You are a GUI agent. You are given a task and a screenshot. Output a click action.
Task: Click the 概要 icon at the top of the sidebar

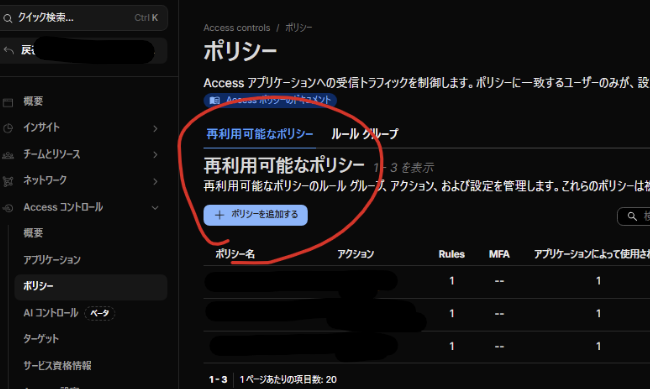tap(8, 102)
